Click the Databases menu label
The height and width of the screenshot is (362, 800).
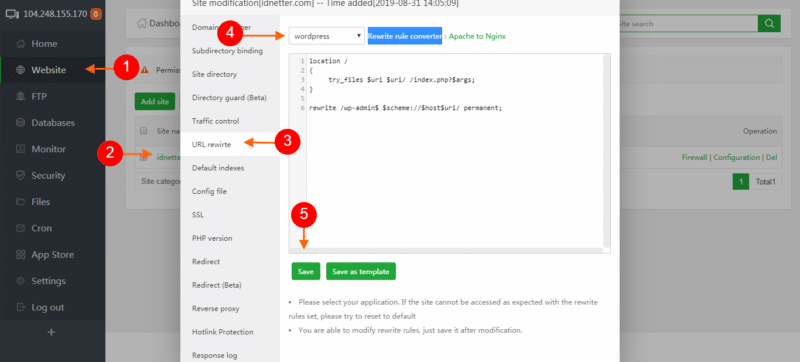click(53, 123)
